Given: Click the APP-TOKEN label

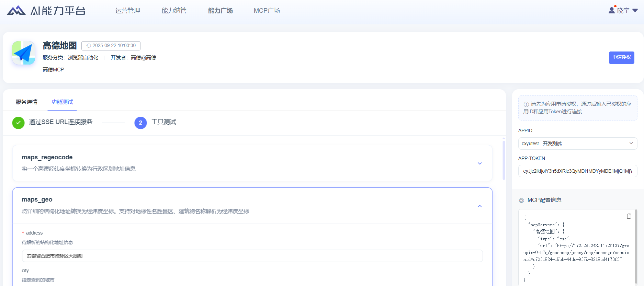Looking at the screenshot, I should coord(532,158).
